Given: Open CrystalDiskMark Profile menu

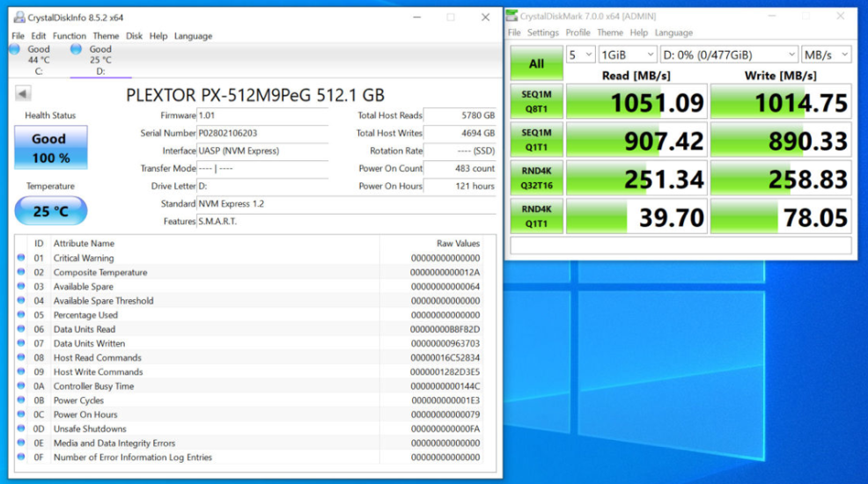Looking at the screenshot, I should (577, 33).
